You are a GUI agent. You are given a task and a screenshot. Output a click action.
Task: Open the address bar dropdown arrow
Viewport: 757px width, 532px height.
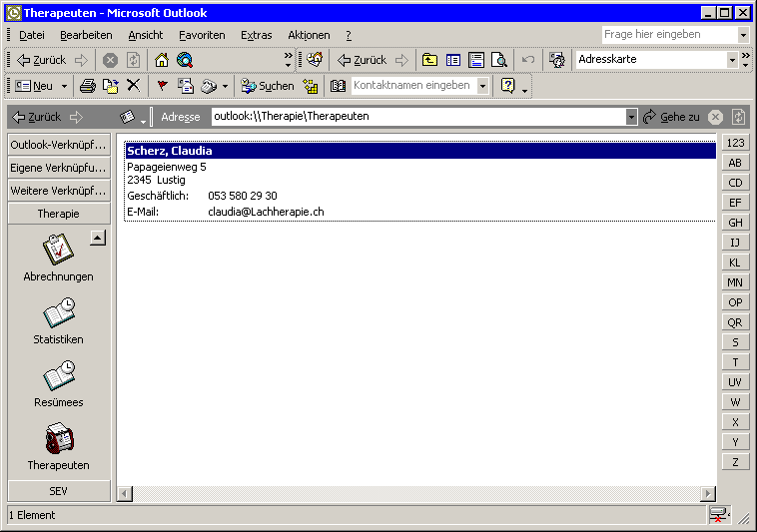pos(631,117)
